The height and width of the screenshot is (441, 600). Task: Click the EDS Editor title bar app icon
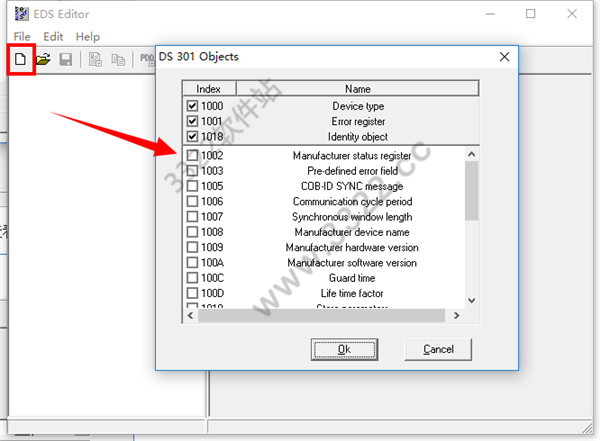coord(21,14)
